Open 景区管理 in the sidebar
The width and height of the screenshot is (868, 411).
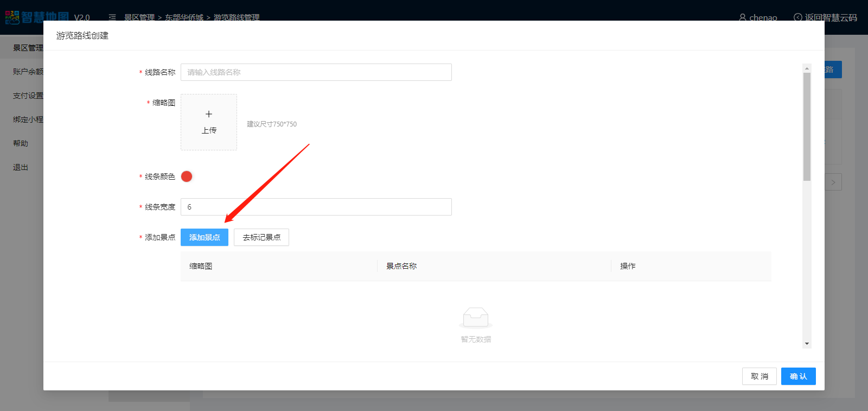click(x=27, y=48)
